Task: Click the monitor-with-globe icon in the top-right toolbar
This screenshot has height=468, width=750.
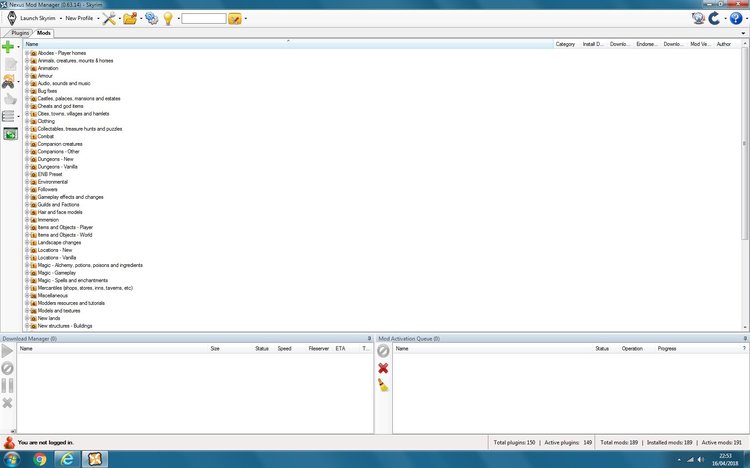Action: 698,18
